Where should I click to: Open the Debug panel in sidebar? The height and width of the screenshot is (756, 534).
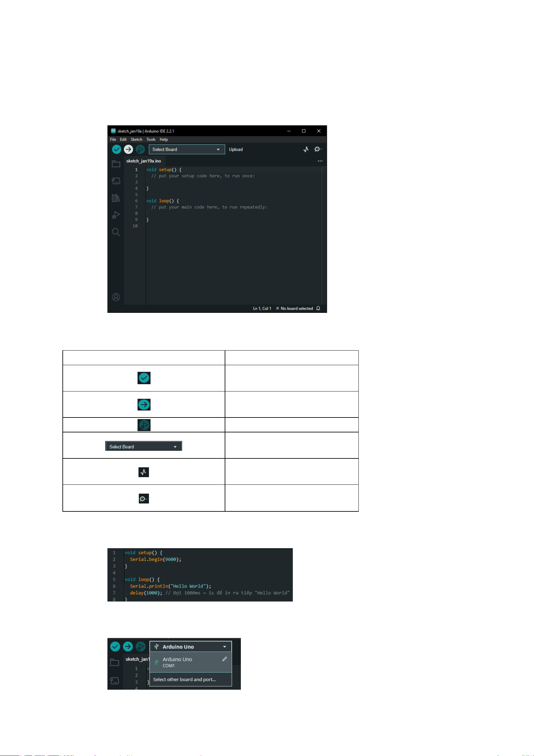point(116,215)
